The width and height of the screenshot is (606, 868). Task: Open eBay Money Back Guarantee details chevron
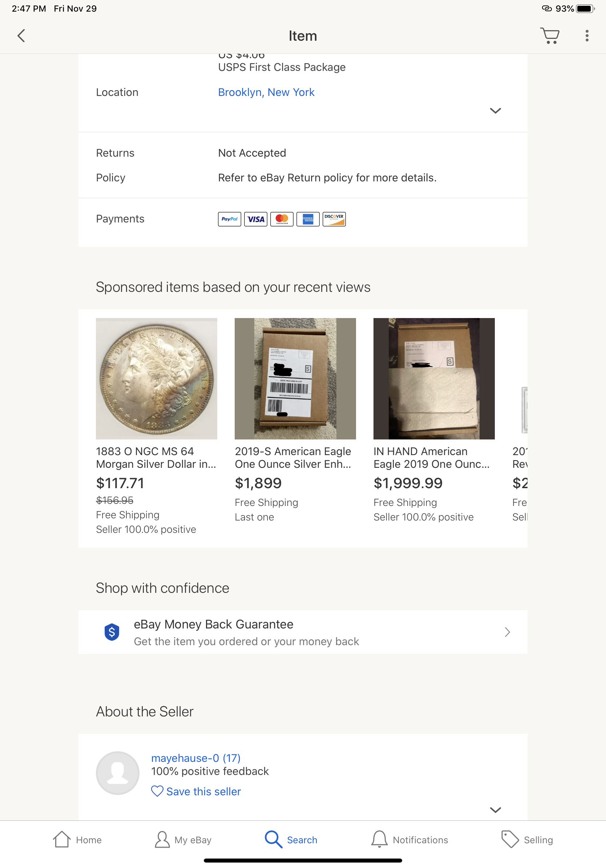click(x=507, y=632)
